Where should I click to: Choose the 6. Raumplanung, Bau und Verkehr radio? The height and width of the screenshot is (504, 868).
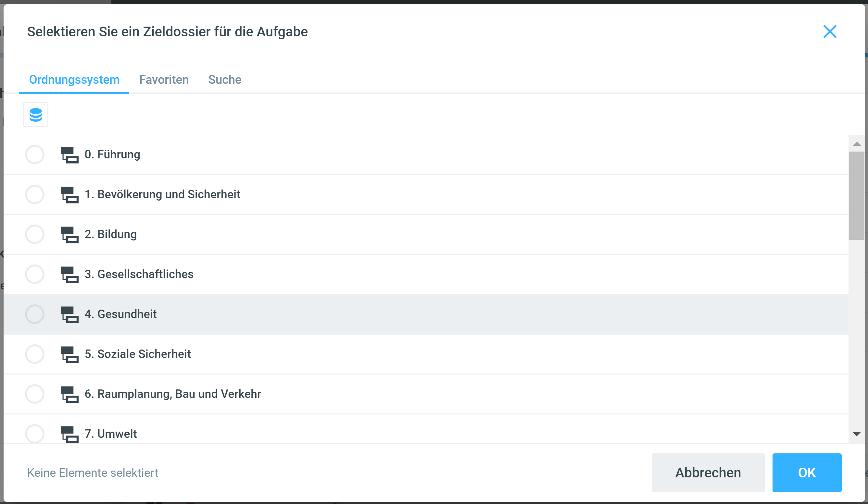point(35,394)
